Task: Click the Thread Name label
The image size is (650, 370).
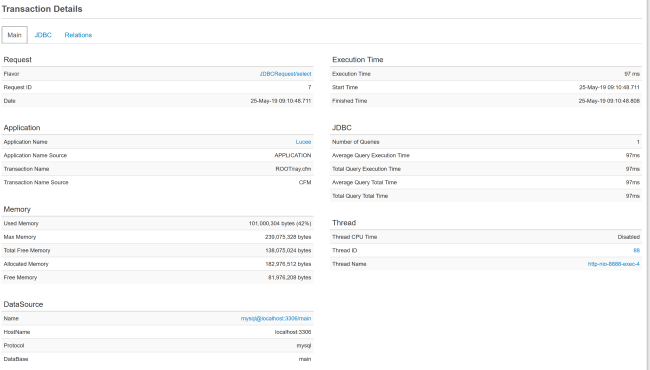Action: pyautogui.click(x=349, y=264)
